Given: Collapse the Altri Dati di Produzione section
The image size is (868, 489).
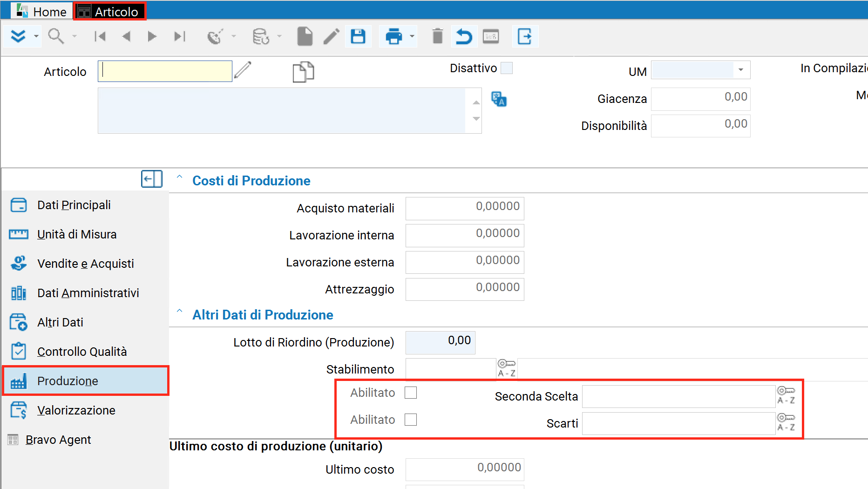Looking at the screenshot, I should [179, 312].
